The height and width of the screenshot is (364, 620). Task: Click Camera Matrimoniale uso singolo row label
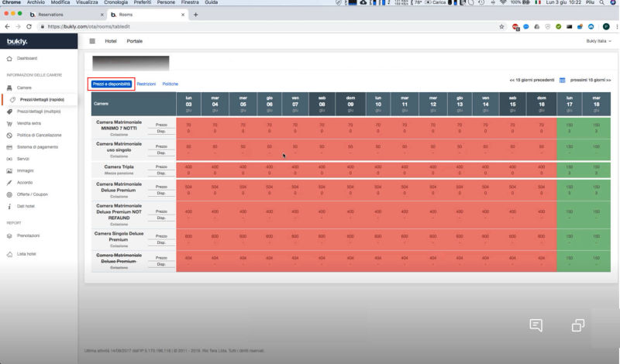119,147
